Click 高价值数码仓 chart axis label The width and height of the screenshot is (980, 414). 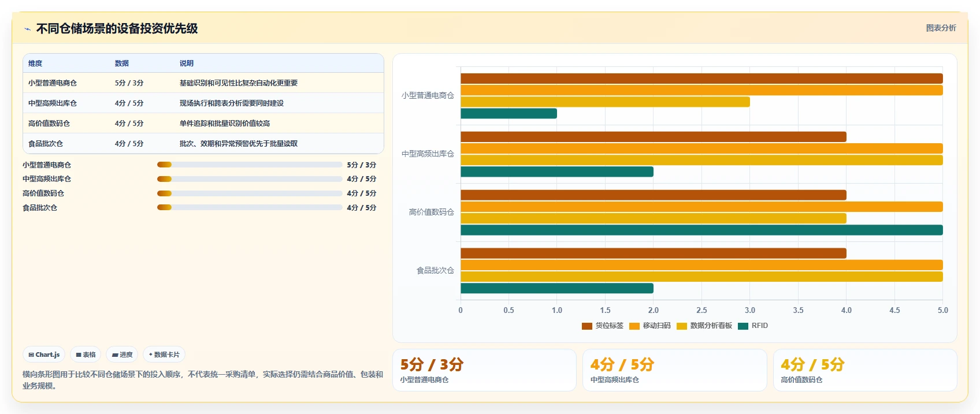click(x=431, y=212)
